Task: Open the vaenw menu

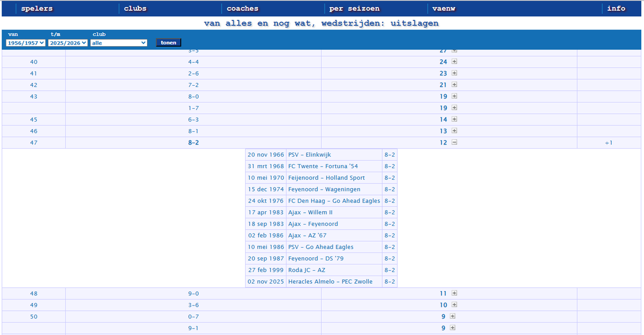Action: click(x=444, y=9)
